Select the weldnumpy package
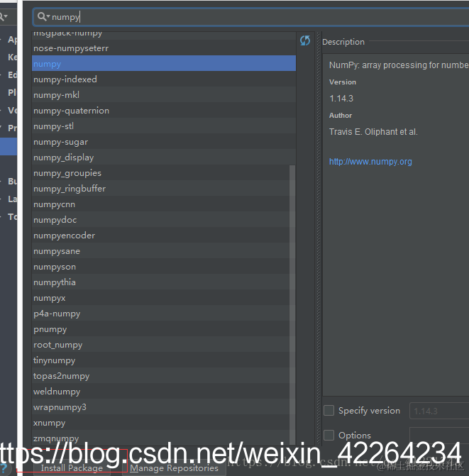The width and height of the screenshot is (469, 476). click(x=160, y=392)
